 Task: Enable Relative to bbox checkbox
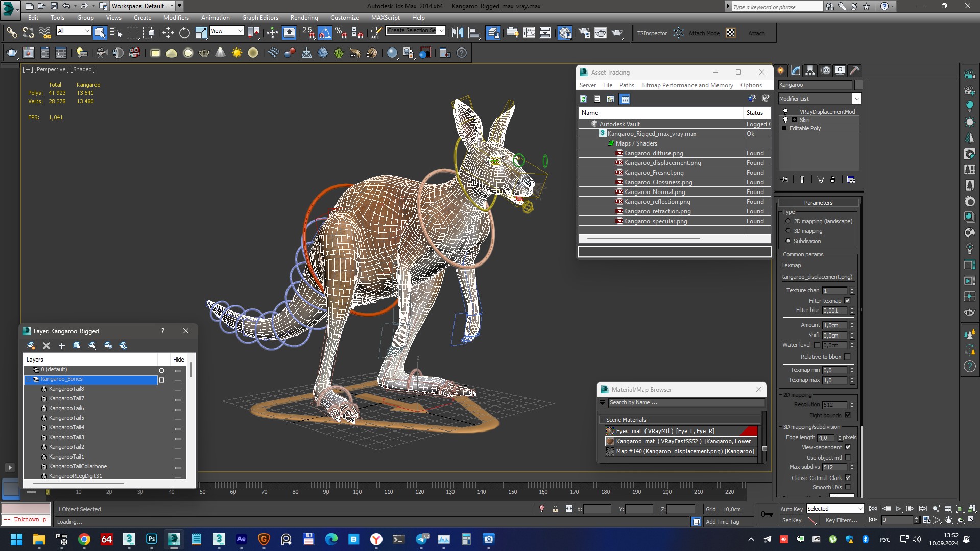coord(847,357)
